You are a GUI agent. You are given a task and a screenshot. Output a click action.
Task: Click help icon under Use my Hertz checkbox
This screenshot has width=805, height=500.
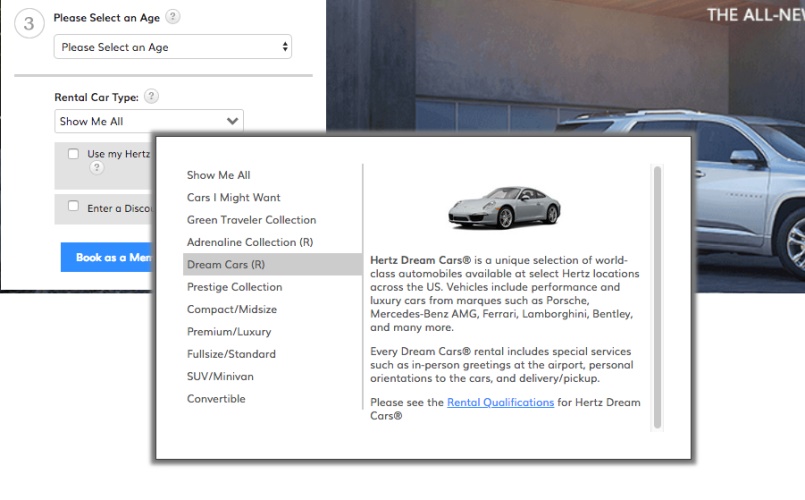(97, 168)
